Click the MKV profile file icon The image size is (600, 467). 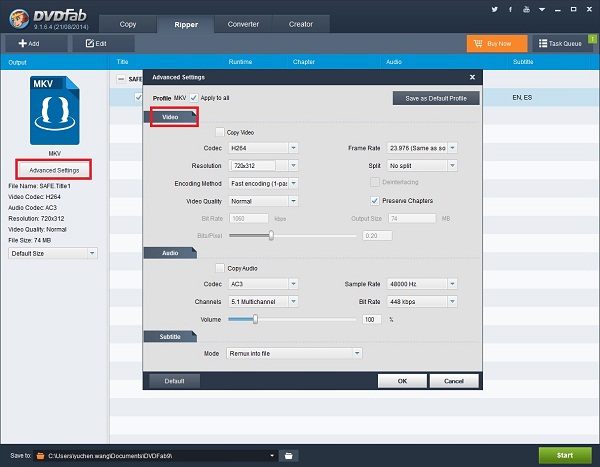pyautogui.click(x=55, y=110)
